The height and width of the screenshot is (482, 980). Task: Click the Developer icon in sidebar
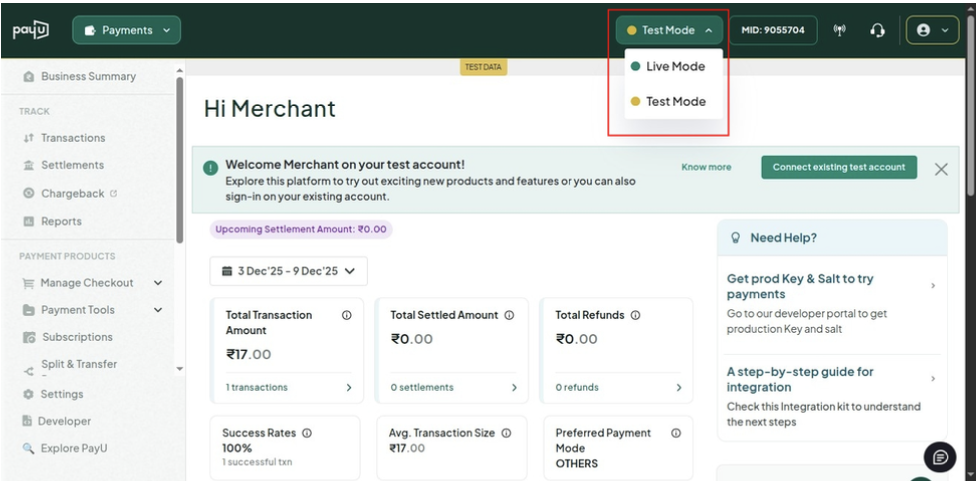[27, 421]
